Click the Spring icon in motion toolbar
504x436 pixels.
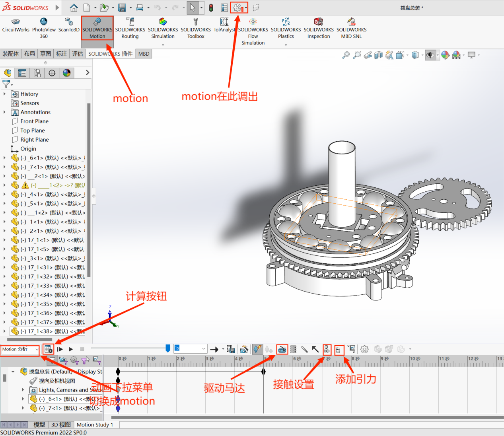pyautogui.click(x=293, y=349)
